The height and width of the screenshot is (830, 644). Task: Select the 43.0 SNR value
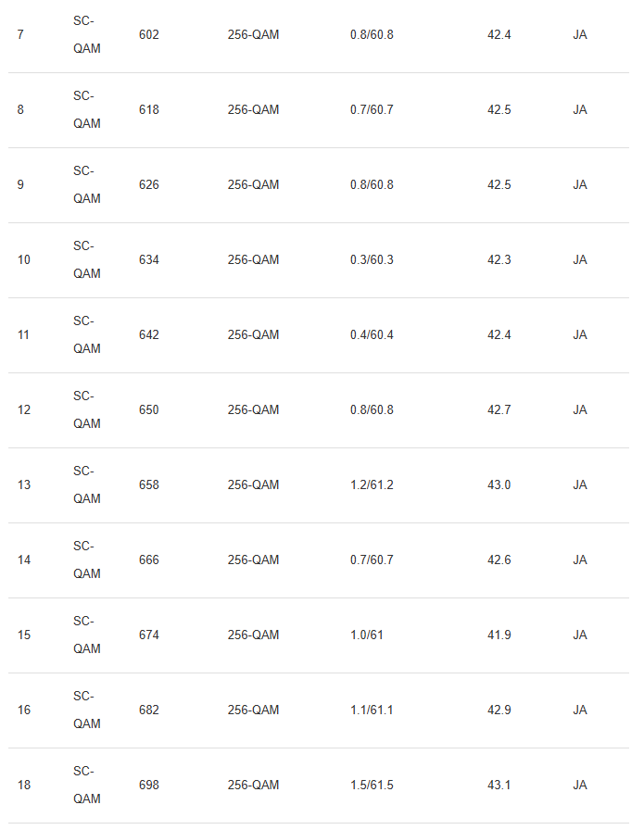pyautogui.click(x=499, y=485)
